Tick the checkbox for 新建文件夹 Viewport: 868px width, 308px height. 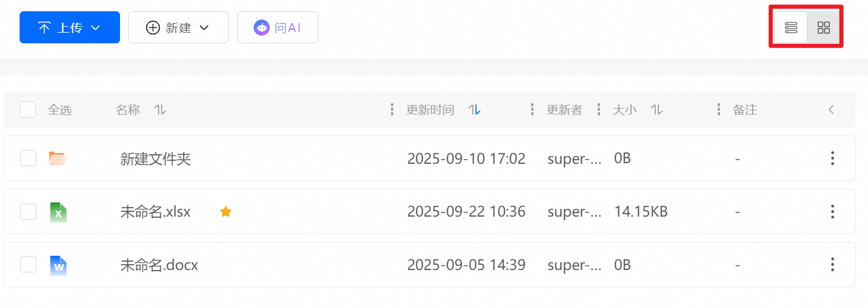pyautogui.click(x=28, y=158)
